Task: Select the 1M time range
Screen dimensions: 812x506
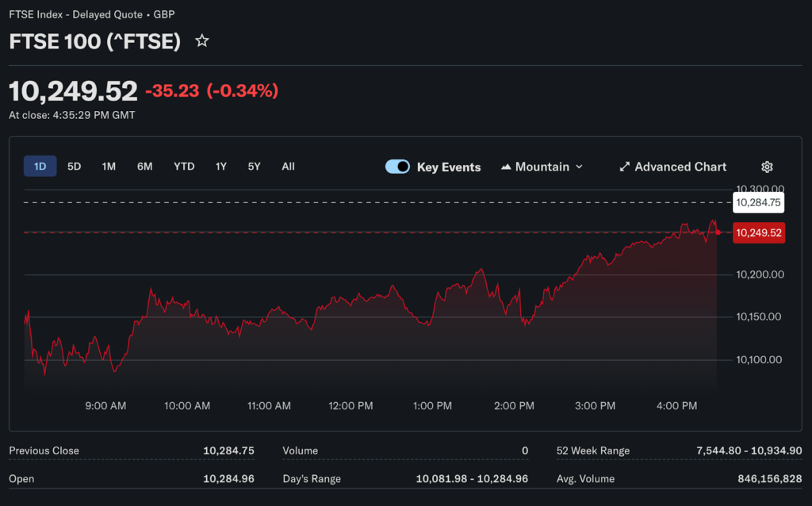Action: coord(109,167)
